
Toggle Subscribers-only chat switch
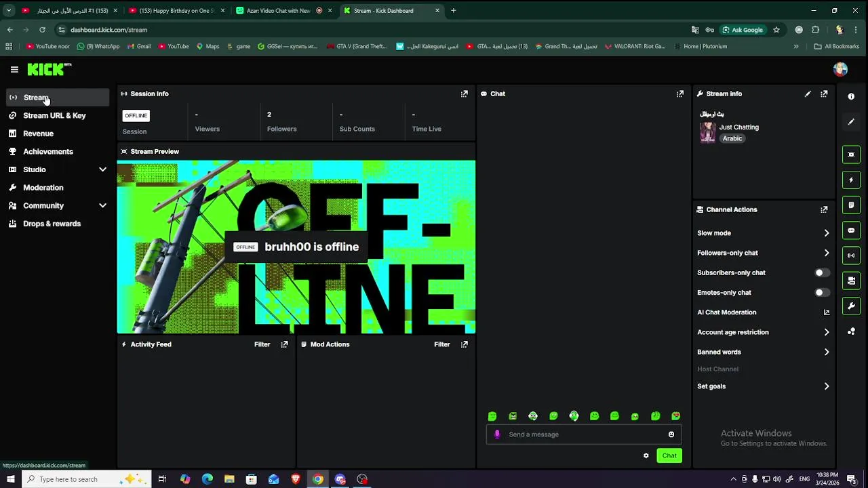pyautogui.click(x=822, y=273)
